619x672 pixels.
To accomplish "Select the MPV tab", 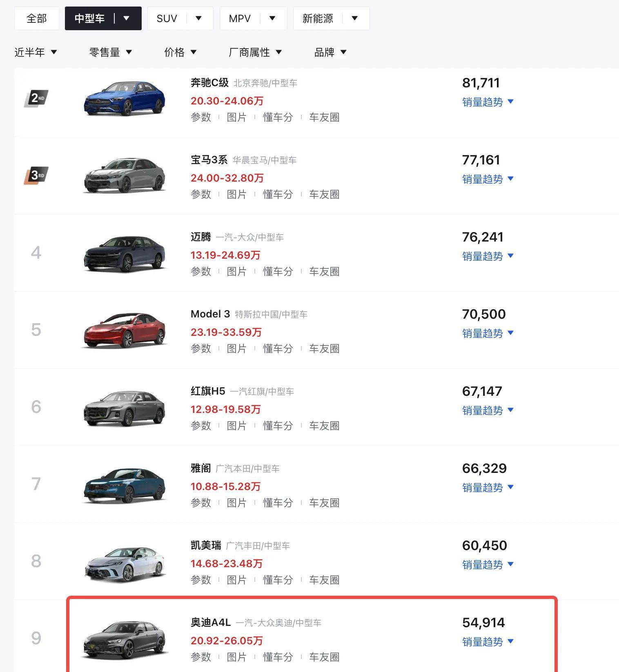I will pos(240,18).
